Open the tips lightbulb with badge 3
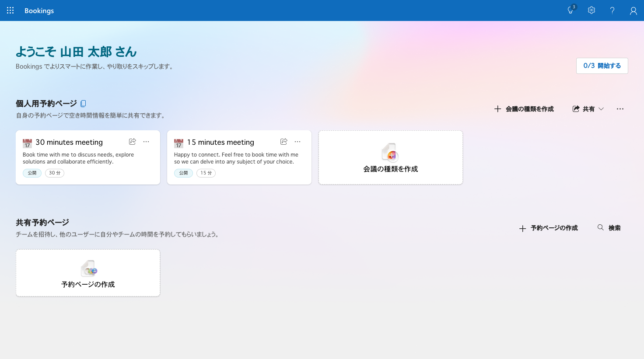The image size is (644, 359). point(571,10)
